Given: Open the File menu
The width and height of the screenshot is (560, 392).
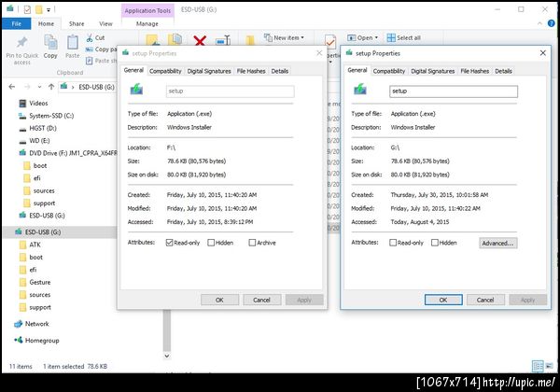Looking at the screenshot, I should [17, 23].
